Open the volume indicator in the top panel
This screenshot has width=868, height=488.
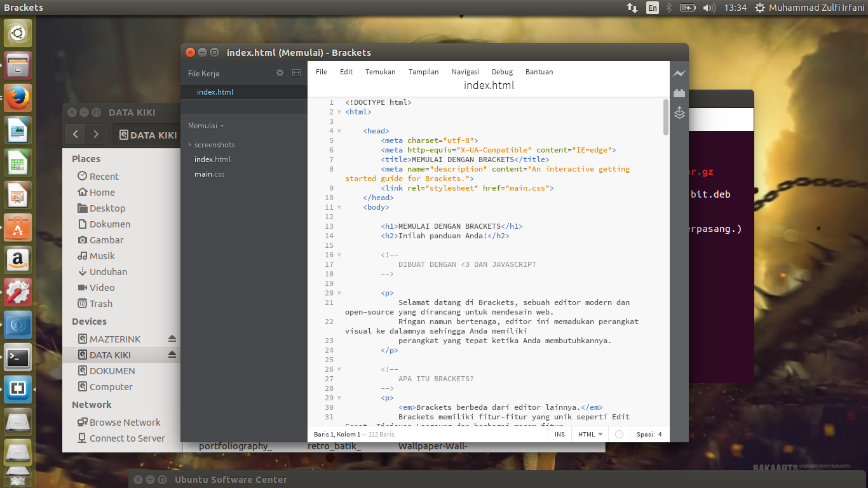tap(709, 8)
